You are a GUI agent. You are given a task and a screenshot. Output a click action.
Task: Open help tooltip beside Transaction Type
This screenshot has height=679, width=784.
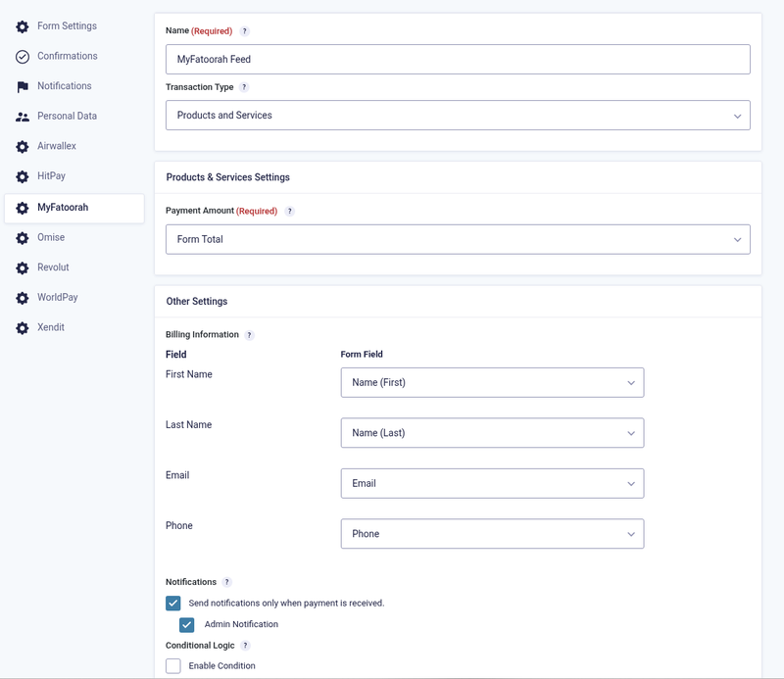pos(244,87)
